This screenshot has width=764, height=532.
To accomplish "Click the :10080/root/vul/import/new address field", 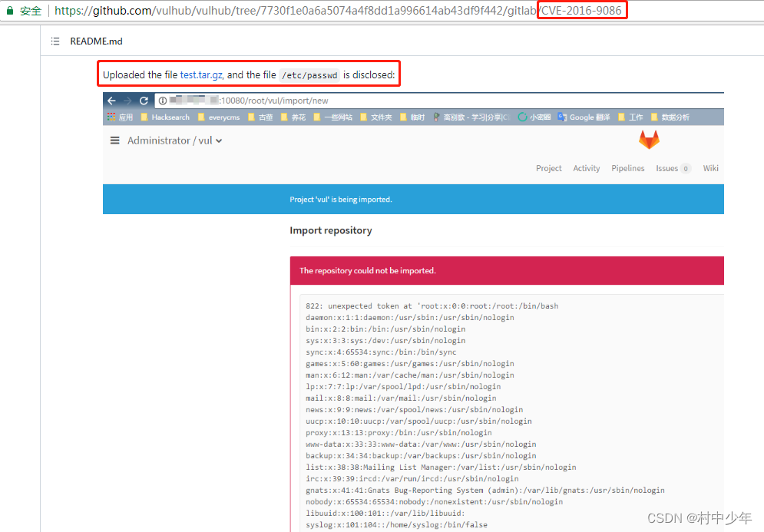I will pos(438,101).
